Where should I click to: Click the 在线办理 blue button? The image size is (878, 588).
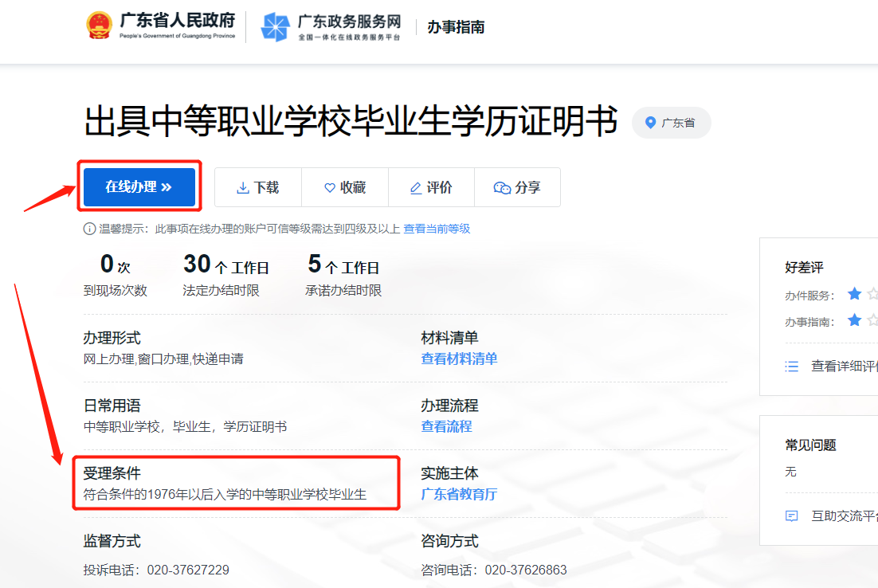click(x=139, y=186)
